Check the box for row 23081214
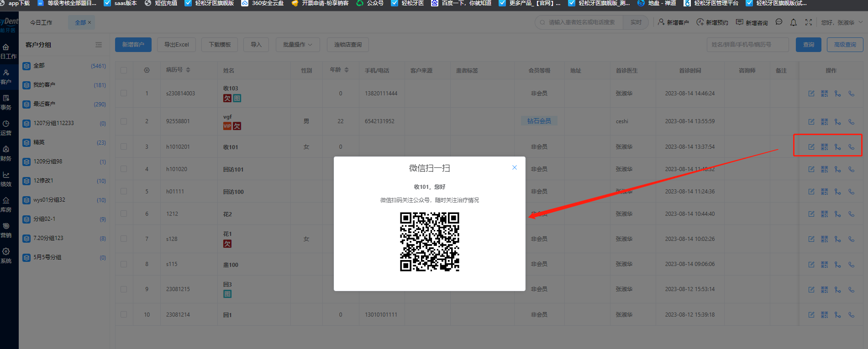 (x=124, y=314)
